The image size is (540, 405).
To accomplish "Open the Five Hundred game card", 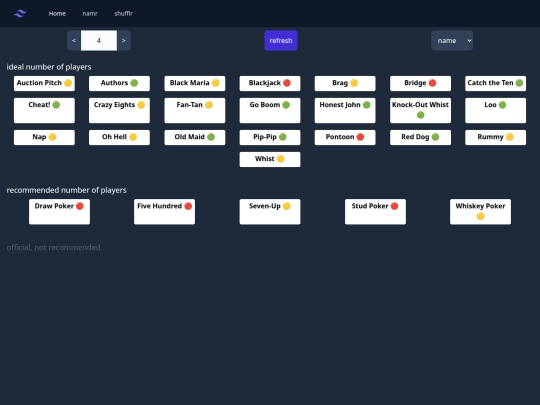I will tap(165, 212).
